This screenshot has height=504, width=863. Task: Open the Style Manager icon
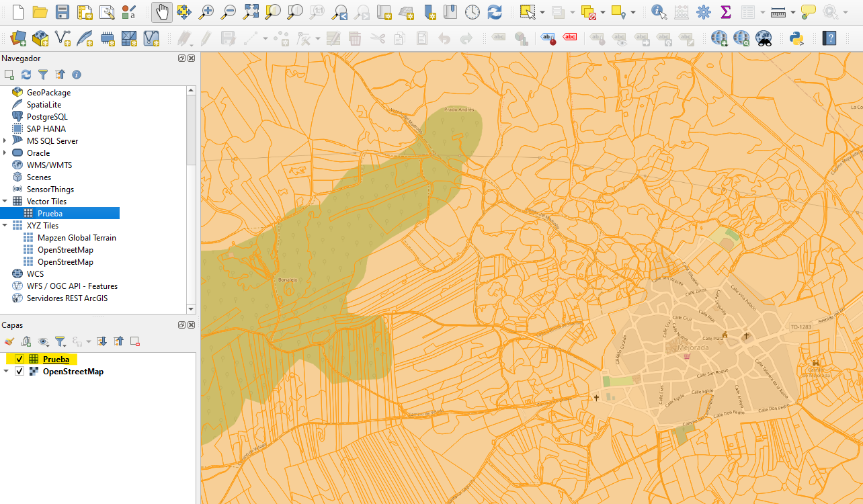pyautogui.click(x=128, y=11)
